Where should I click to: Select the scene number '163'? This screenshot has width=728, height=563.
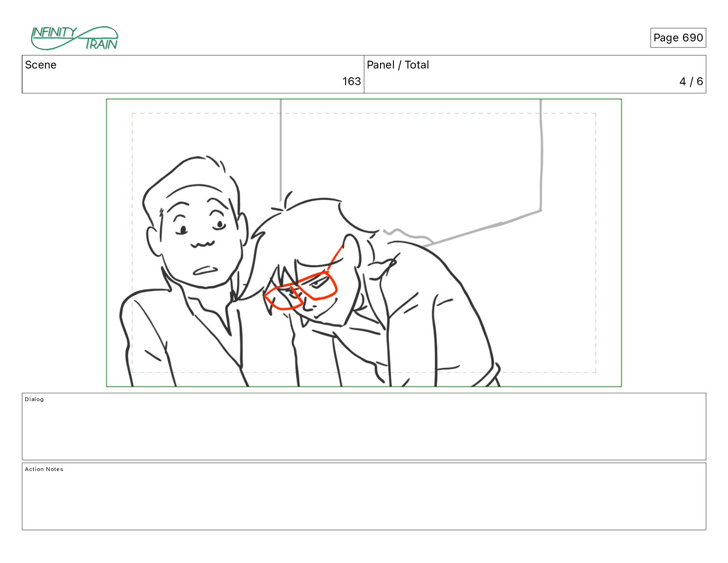352,81
